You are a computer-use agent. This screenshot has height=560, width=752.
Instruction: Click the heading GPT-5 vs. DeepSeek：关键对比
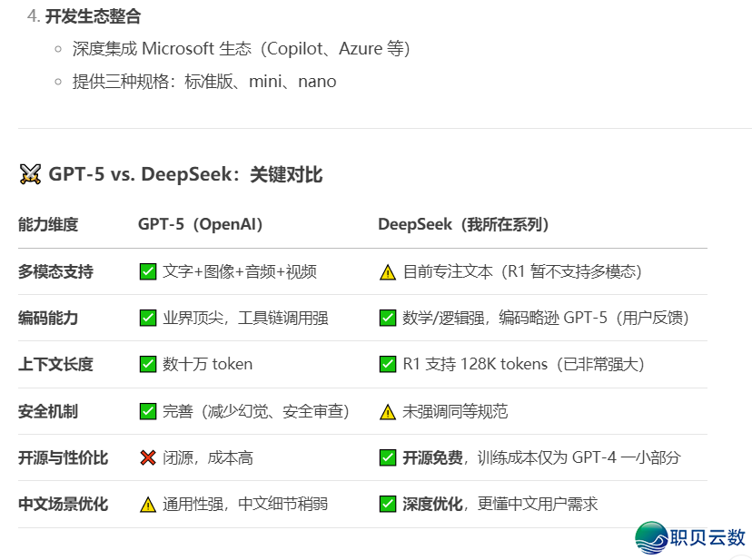click(185, 174)
